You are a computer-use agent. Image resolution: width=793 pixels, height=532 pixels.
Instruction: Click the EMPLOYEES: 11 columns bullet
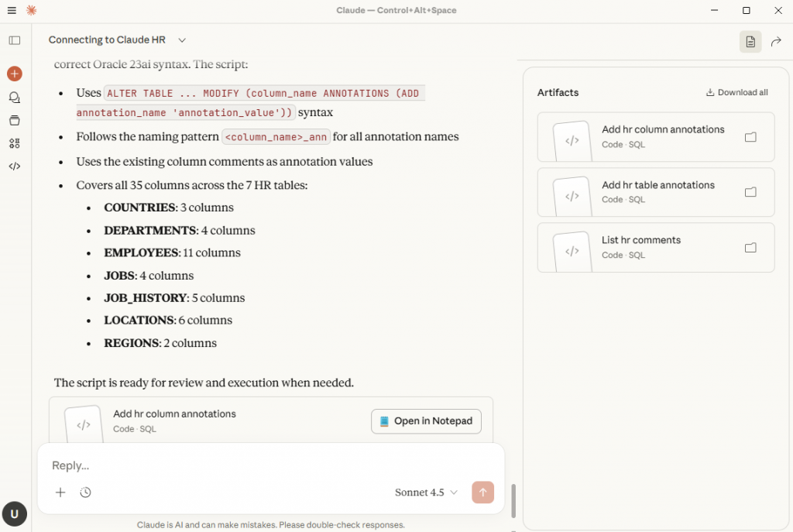(x=172, y=253)
